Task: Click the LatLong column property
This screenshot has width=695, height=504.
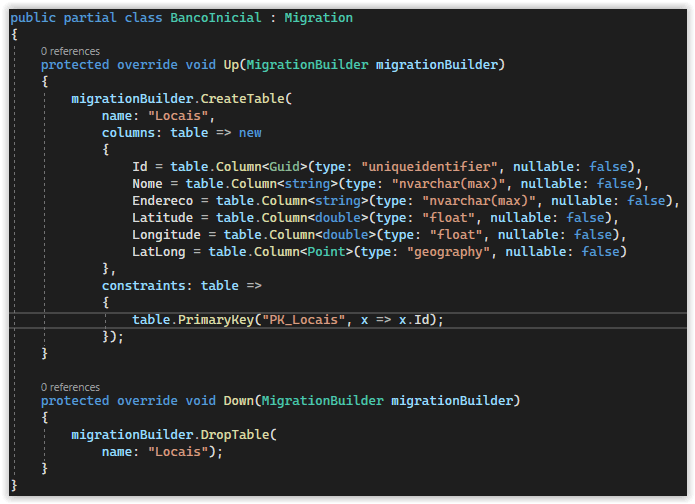Action: (x=159, y=252)
